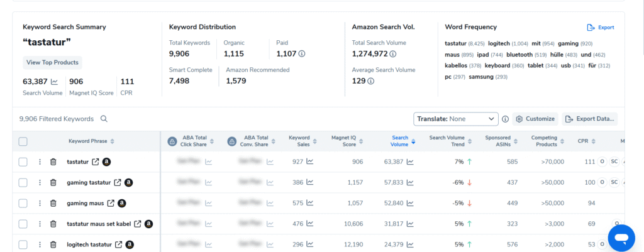Screen dimensions: 644x252
Task: Click info icon beside Total Search Volume
Action: click(x=393, y=54)
